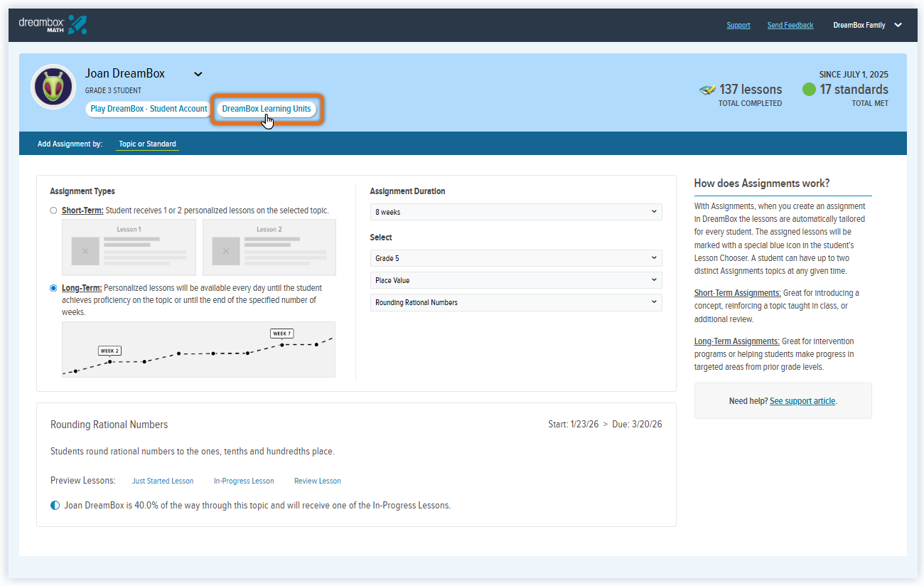Click the Lesson 1 placeholder thumbnail
The image size is (924, 586).
coord(129,247)
